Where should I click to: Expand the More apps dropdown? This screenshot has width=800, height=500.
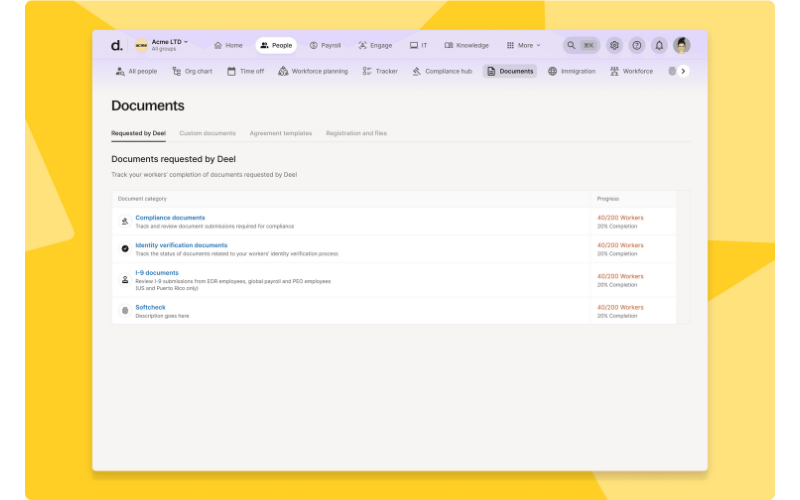tap(523, 45)
